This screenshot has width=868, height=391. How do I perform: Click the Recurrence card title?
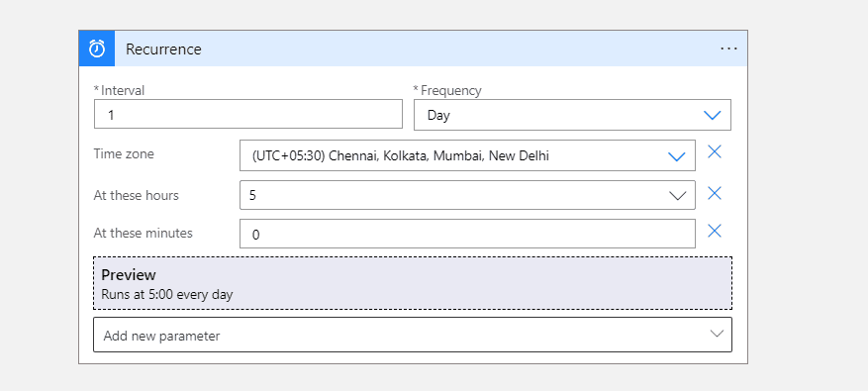(163, 49)
